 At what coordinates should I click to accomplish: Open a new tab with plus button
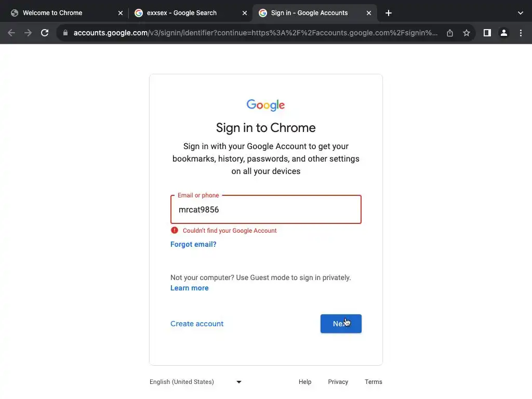pyautogui.click(x=389, y=13)
